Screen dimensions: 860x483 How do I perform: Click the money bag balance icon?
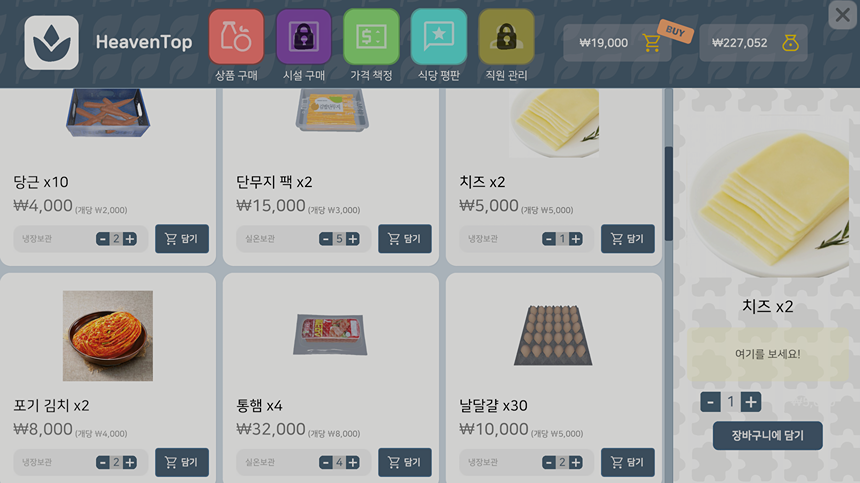tap(790, 43)
